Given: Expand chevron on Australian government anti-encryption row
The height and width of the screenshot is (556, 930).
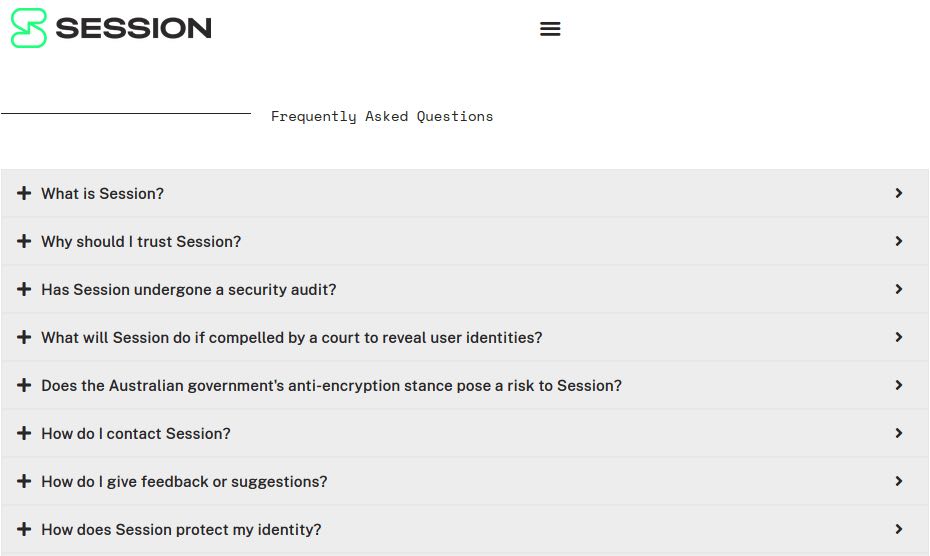Looking at the screenshot, I should (899, 385).
